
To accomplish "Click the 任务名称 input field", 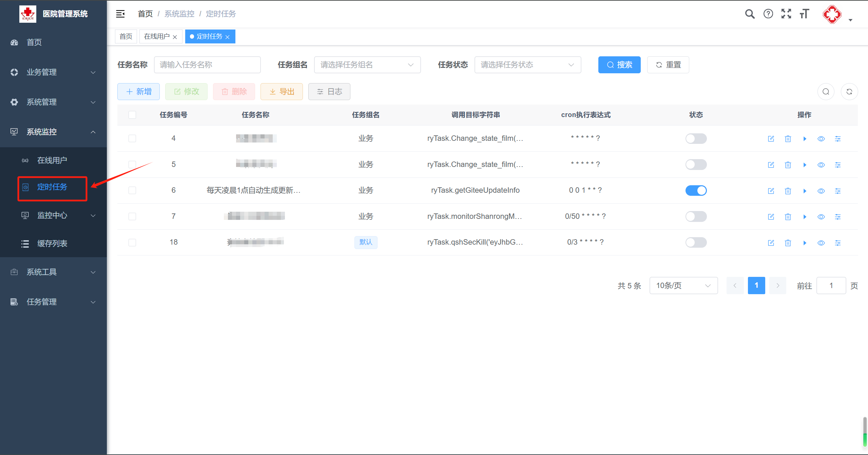I will click(x=207, y=65).
